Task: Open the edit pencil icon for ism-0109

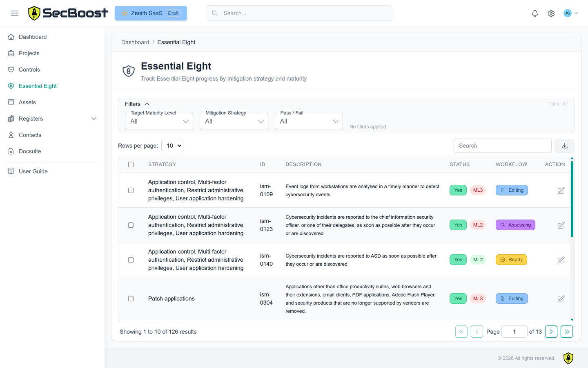Action: point(561,190)
